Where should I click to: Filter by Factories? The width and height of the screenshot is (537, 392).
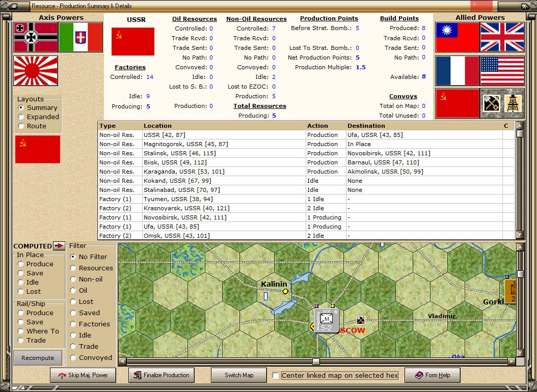tap(73, 324)
